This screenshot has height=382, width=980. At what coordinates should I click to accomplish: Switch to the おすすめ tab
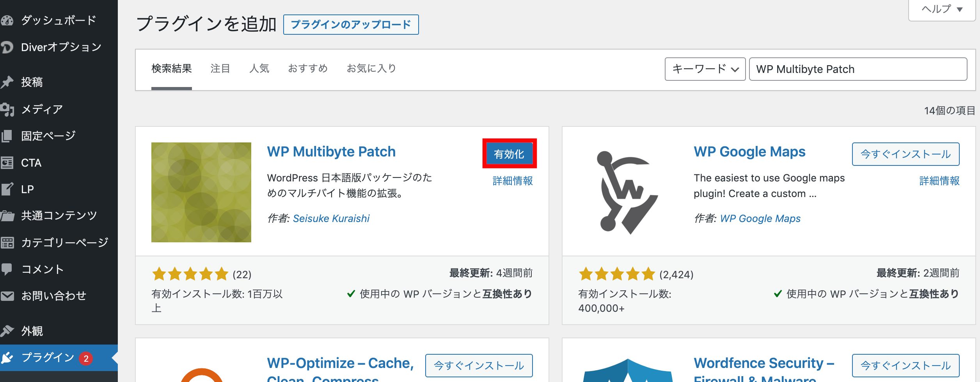[x=307, y=69]
